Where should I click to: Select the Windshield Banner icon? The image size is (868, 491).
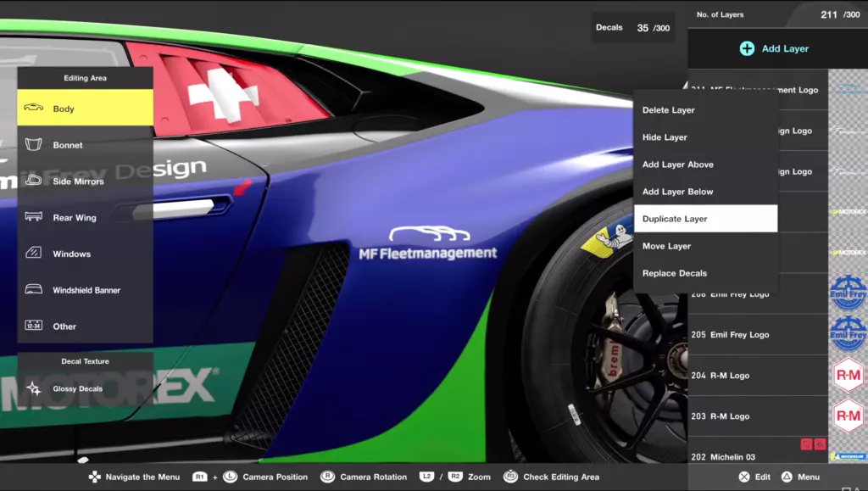coord(33,289)
